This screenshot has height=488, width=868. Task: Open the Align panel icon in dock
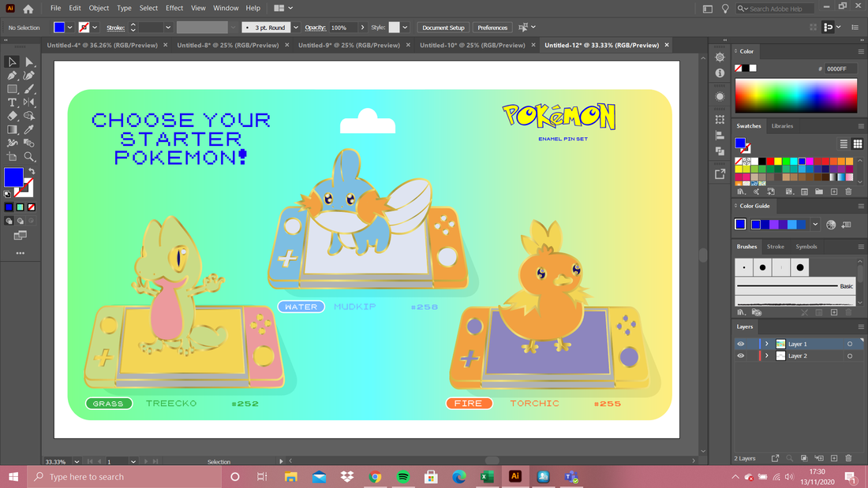click(x=720, y=135)
